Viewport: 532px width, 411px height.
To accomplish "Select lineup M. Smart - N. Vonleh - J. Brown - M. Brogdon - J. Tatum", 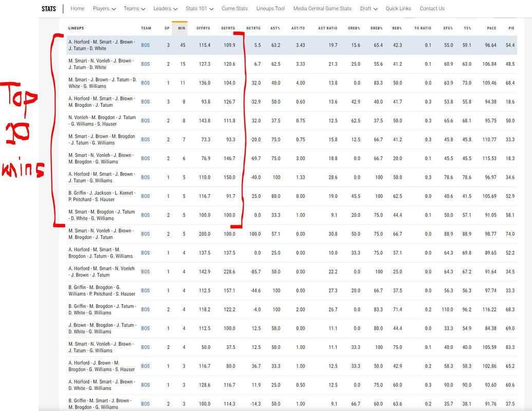I will click(101, 234).
